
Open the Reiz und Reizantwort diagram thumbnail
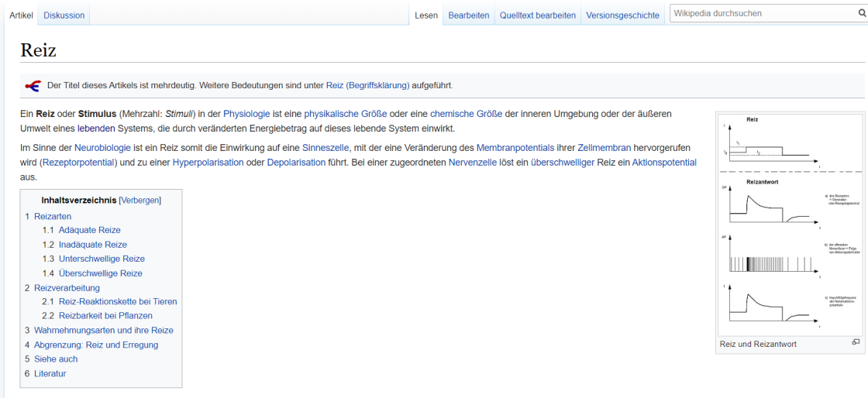point(790,225)
